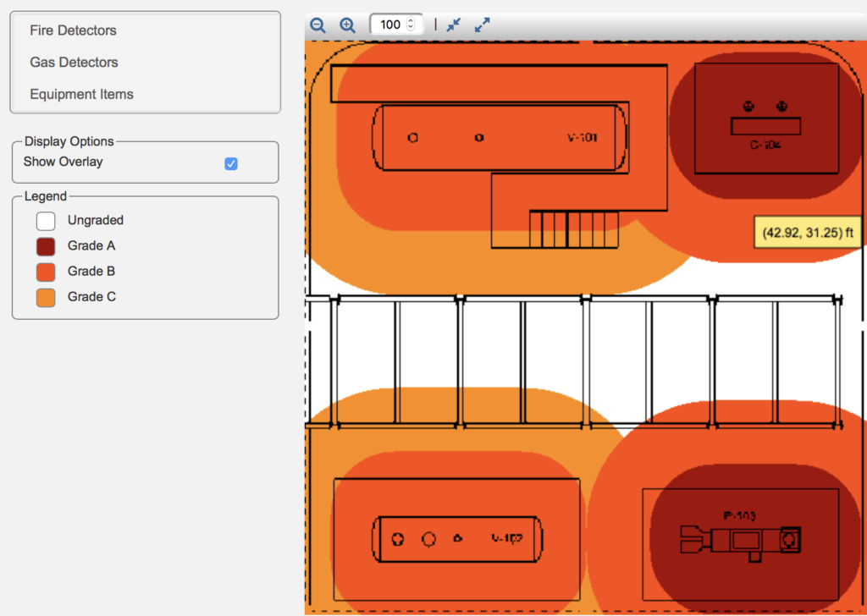This screenshot has width=867, height=616.
Task: Click the Show Overlay label text
Action: pyautogui.click(x=63, y=162)
